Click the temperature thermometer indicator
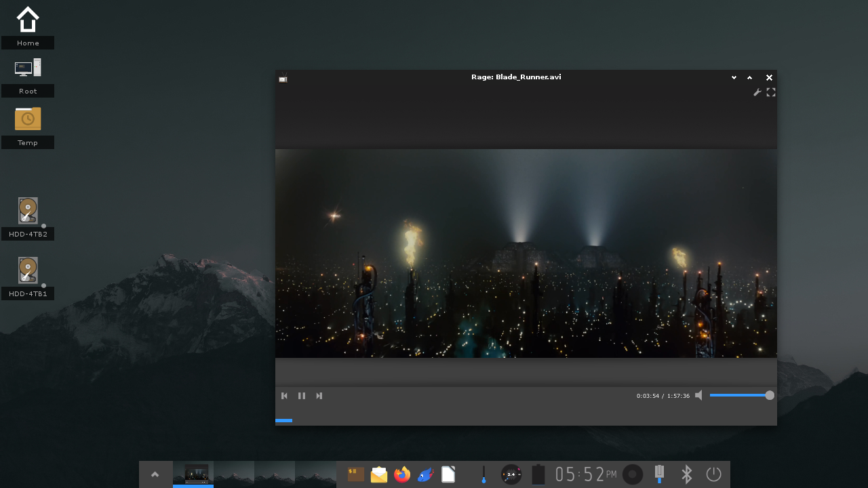868x488 pixels. pos(483,474)
